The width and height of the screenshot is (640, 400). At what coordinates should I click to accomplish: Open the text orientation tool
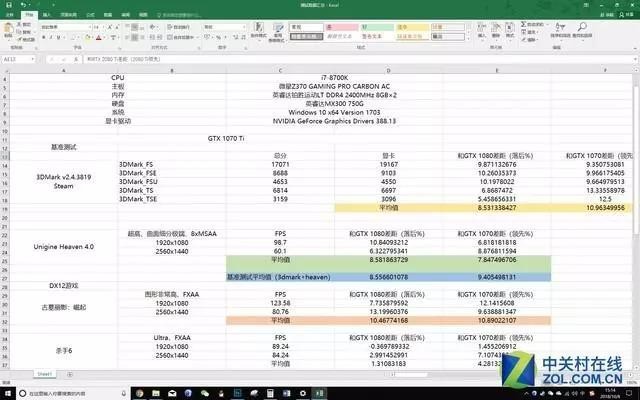(153, 27)
